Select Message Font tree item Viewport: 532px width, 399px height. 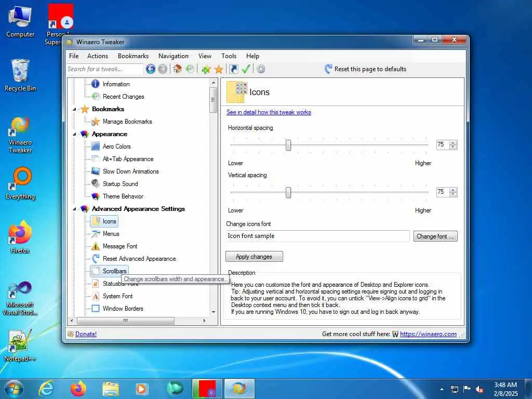[120, 246]
